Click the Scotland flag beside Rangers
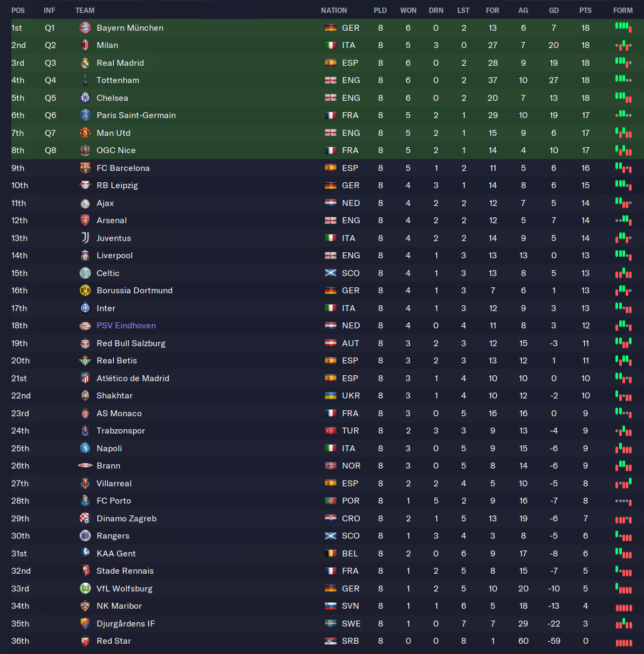The image size is (644, 654). click(x=331, y=536)
